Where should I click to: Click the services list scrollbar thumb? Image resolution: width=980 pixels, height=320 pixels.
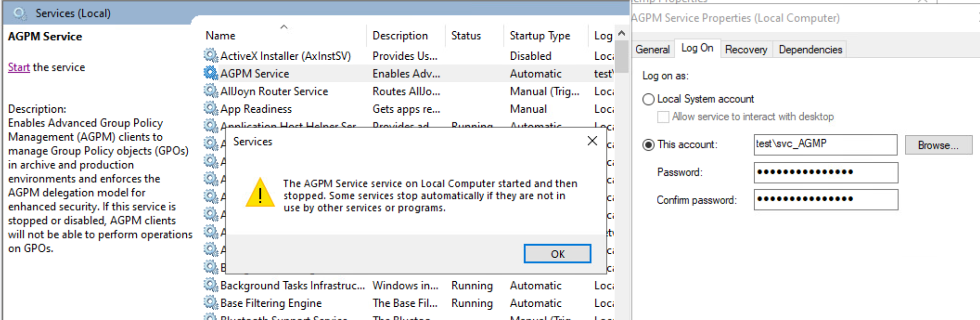[622, 56]
